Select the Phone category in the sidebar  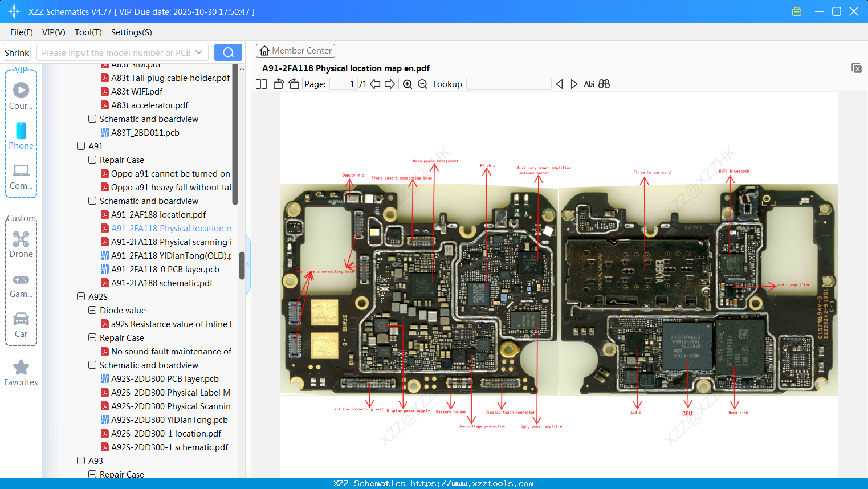tap(21, 136)
